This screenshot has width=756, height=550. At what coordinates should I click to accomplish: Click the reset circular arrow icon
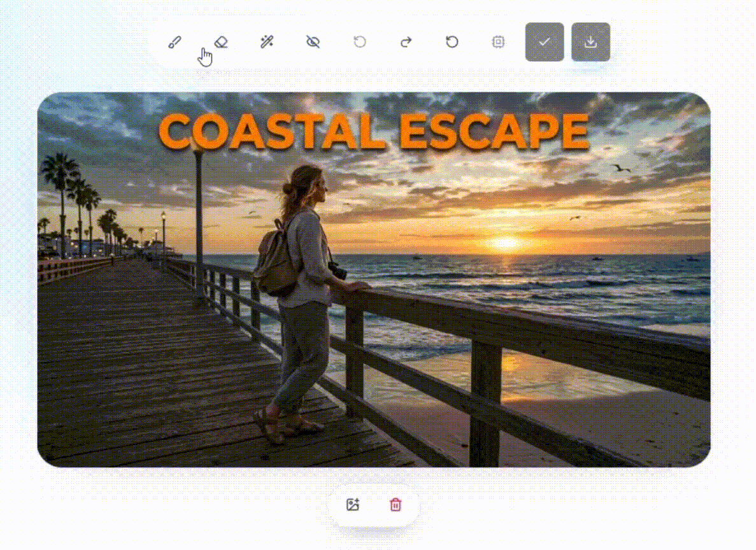(452, 42)
